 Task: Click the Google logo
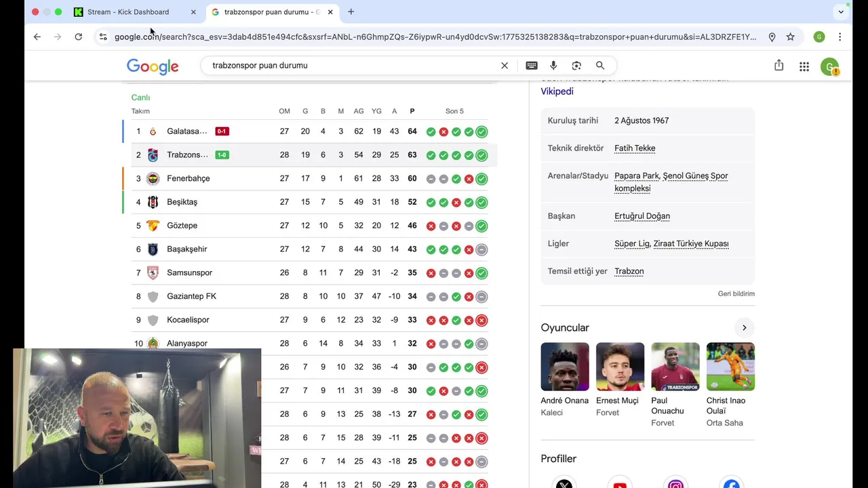coord(153,66)
